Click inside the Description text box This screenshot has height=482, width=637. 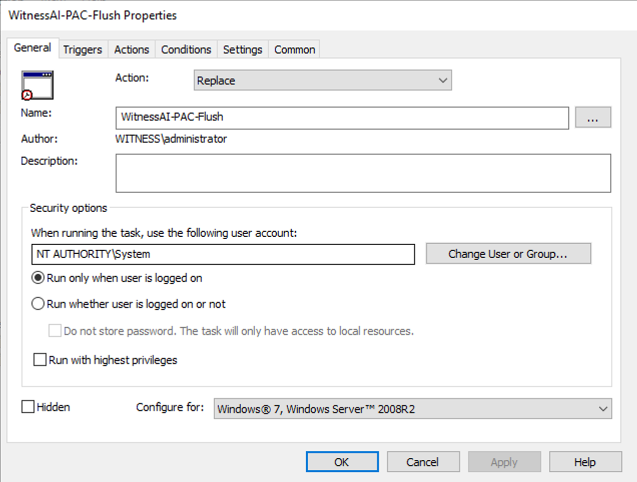click(362, 172)
